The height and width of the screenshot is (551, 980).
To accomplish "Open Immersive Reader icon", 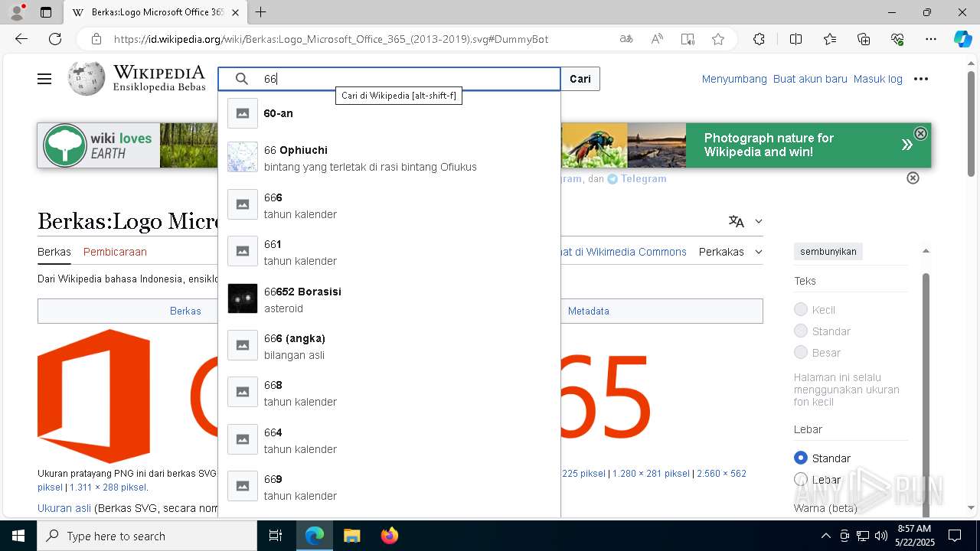I will (688, 39).
